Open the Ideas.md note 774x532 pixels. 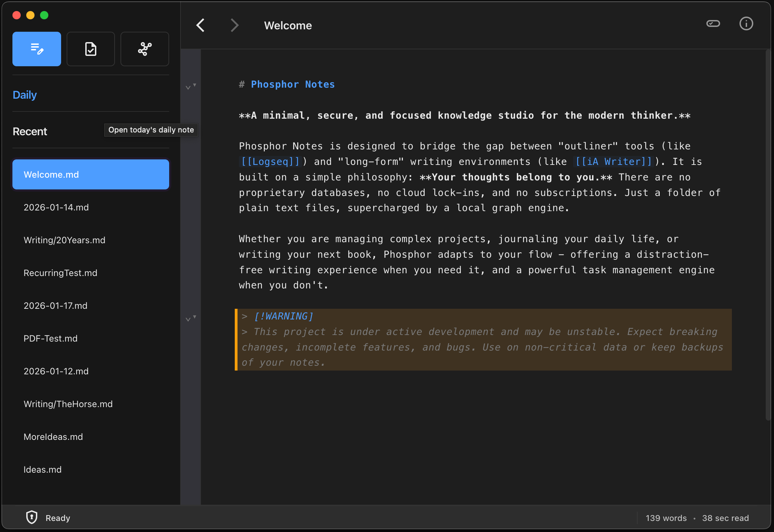(x=42, y=469)
